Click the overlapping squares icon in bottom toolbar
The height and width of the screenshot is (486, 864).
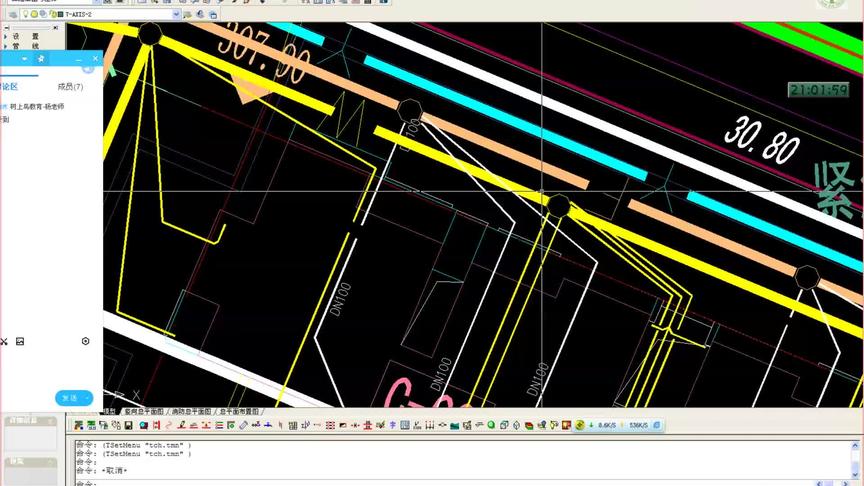(x=504, y=425)
